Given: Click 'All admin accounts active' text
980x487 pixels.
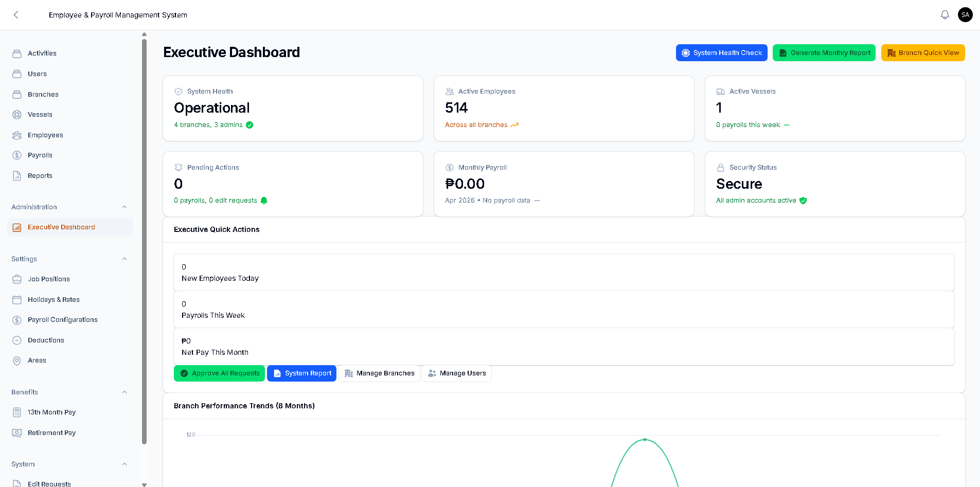Looking at the screenshot, I should click(756, 201).
